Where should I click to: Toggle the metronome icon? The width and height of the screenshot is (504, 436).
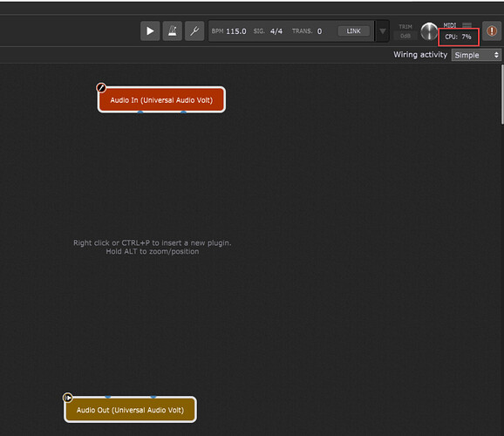coord(173,31)
